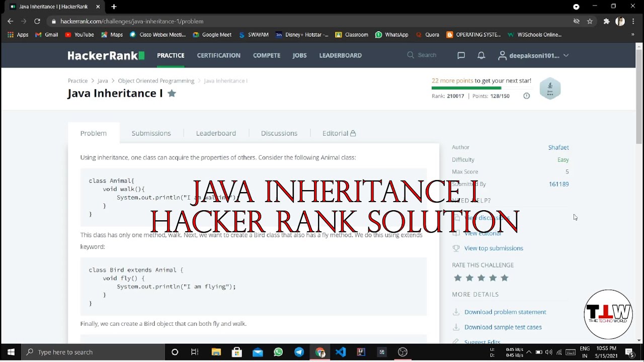The height and width of the screenshot is (362, 644).
Task: Open File Explorer from taskbar
Action: (216, 352)
